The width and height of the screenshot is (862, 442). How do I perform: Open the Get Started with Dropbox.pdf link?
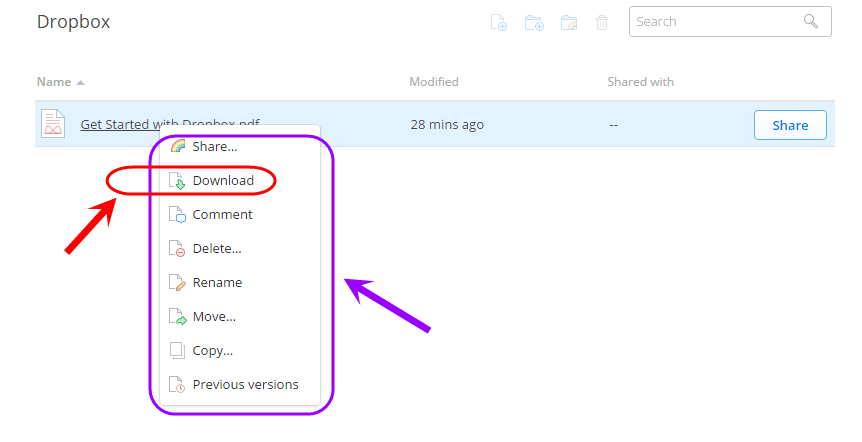click(170, 124)
